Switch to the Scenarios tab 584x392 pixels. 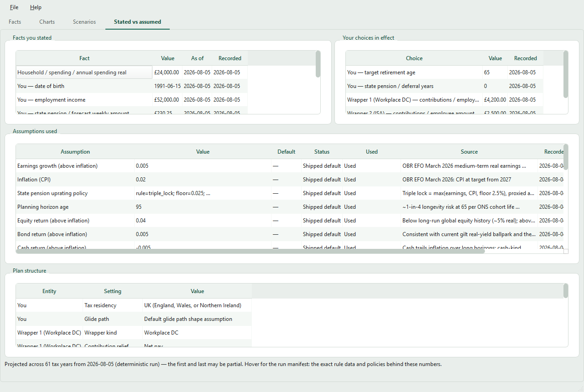(84, 22)
